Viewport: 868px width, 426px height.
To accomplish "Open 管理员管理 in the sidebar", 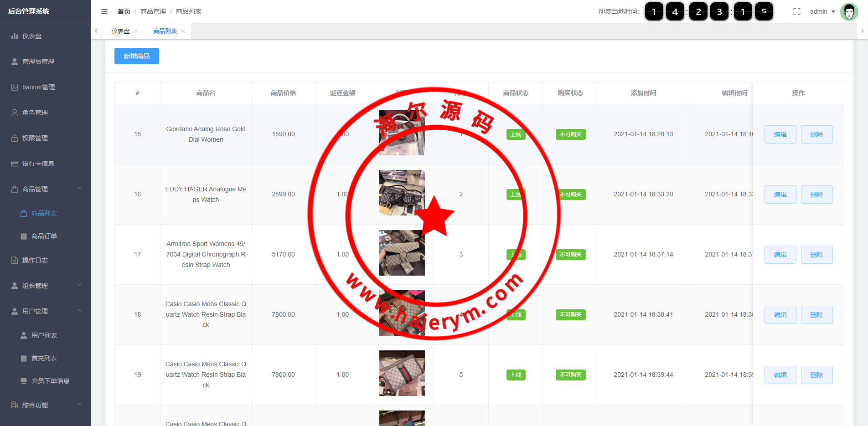I will [x=38, y=62].
